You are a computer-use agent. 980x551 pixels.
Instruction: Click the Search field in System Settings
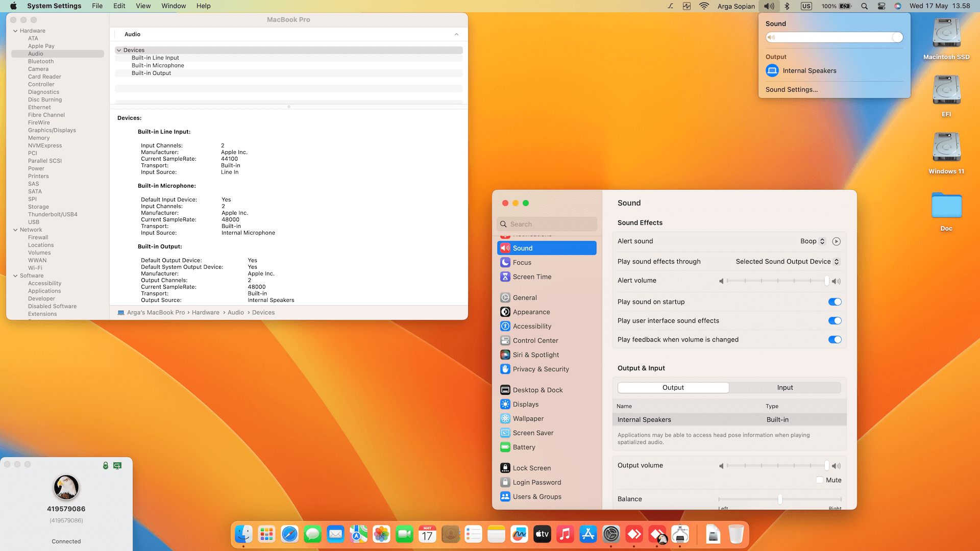[547, 224]
